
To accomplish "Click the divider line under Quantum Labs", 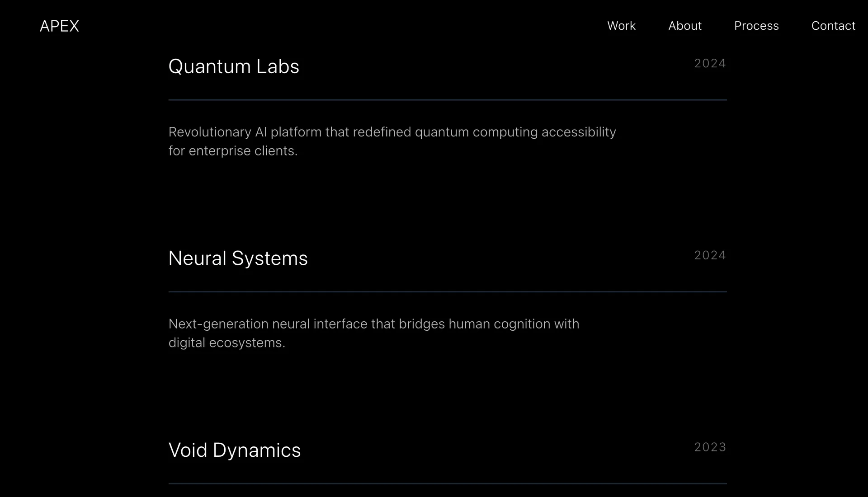I will click(448, 100).
